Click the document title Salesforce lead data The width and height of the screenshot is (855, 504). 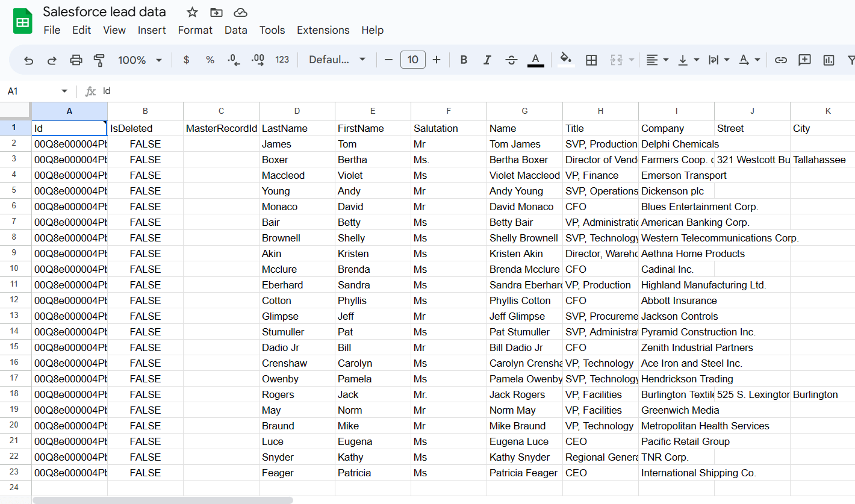tap(104, 12)
